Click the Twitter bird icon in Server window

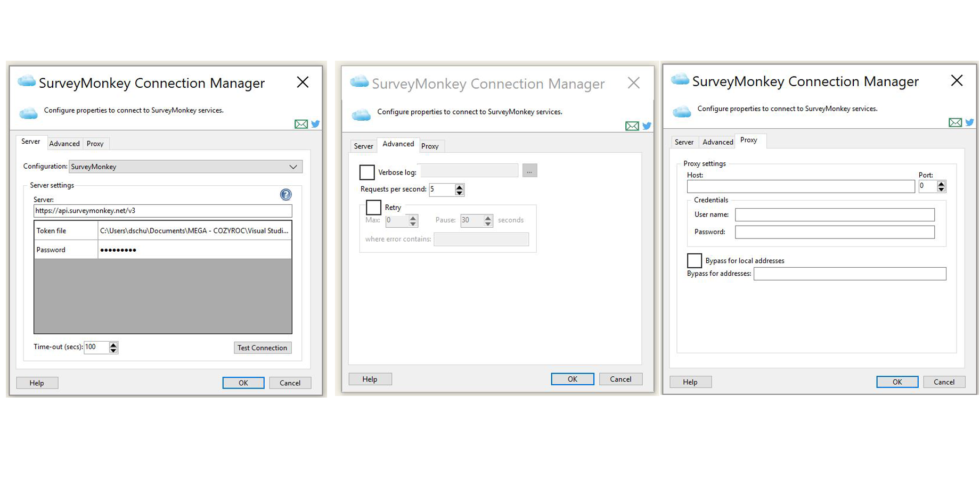coord(315,124)
